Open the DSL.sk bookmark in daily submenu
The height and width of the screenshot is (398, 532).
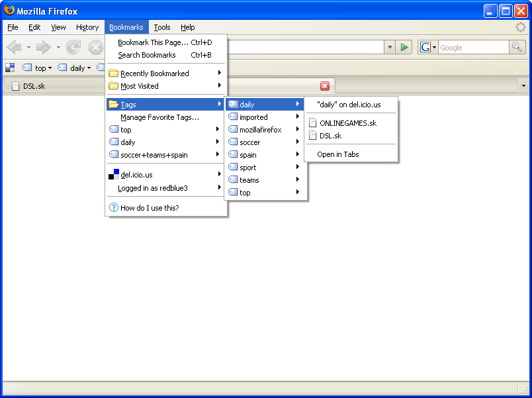pos(351,136)
